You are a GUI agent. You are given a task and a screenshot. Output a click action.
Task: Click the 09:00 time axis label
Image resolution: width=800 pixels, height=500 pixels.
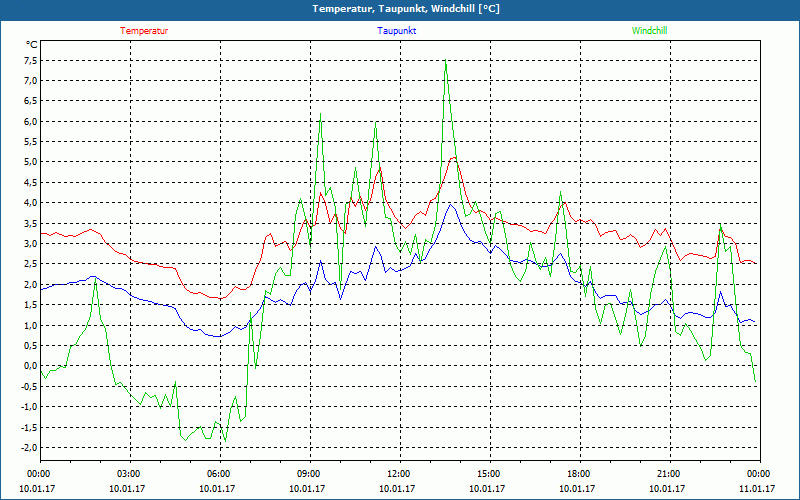coord(309,474)
